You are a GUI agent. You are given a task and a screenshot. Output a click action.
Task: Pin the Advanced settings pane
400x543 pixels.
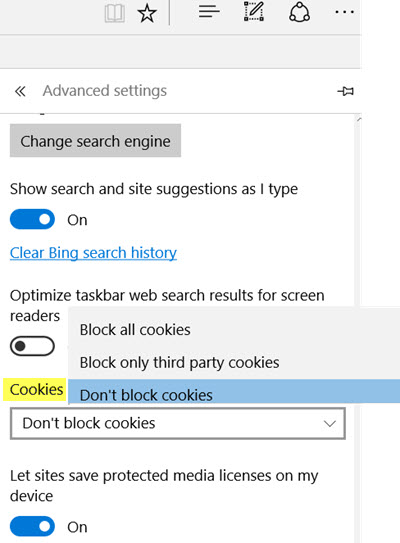click(x=346, y=91)
